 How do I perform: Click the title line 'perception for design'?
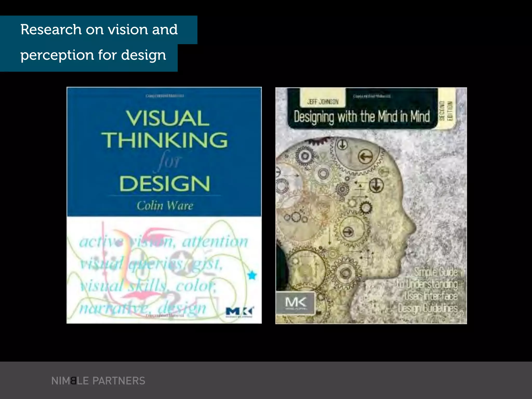pos(93,55)
